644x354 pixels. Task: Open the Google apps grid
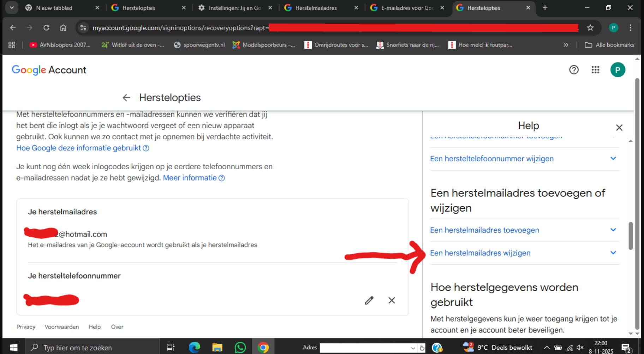tap(596, 70)
